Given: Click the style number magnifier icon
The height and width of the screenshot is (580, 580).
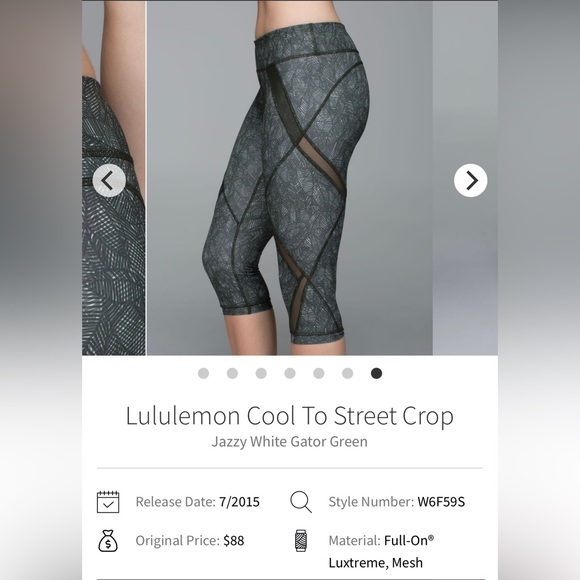Looking at the screenshot, I should (x=301, y=502).
